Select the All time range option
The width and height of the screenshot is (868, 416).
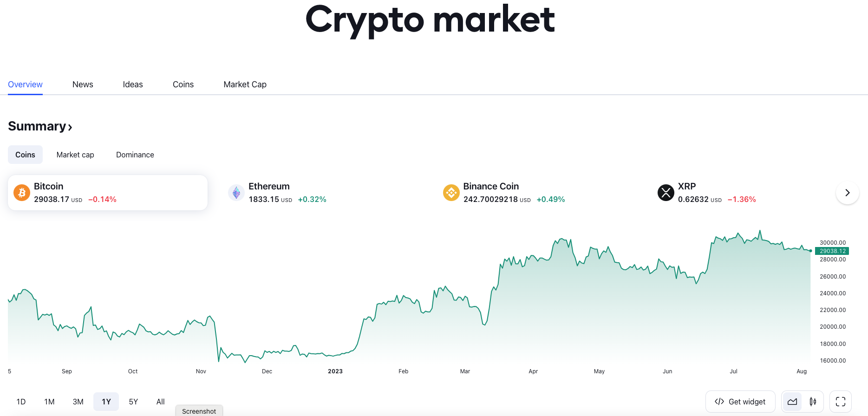coord(160,401)
